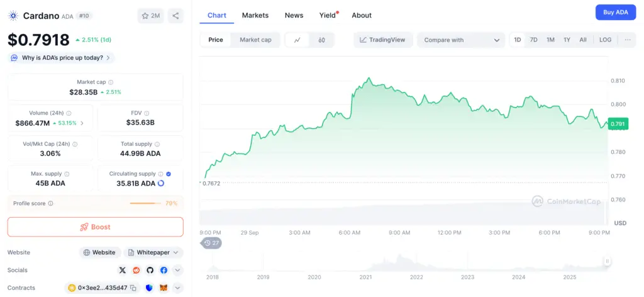Toggle LOG scale on chart
644x297 pixels.
coord(606,40)
